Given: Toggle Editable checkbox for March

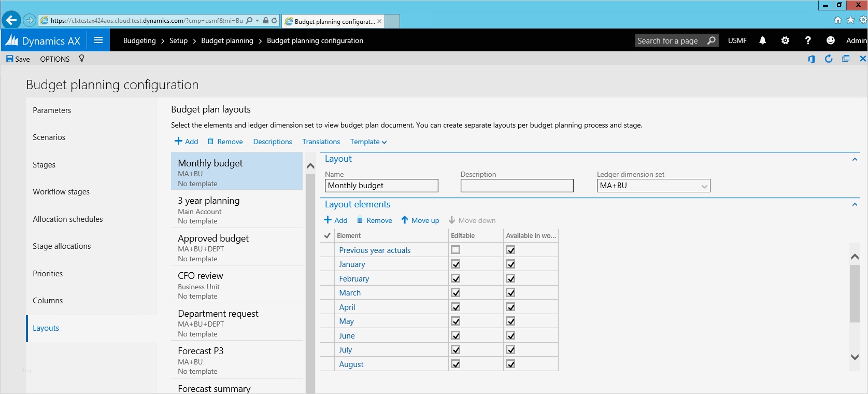Looking at the screenshot, I should [x=456, y=292].
